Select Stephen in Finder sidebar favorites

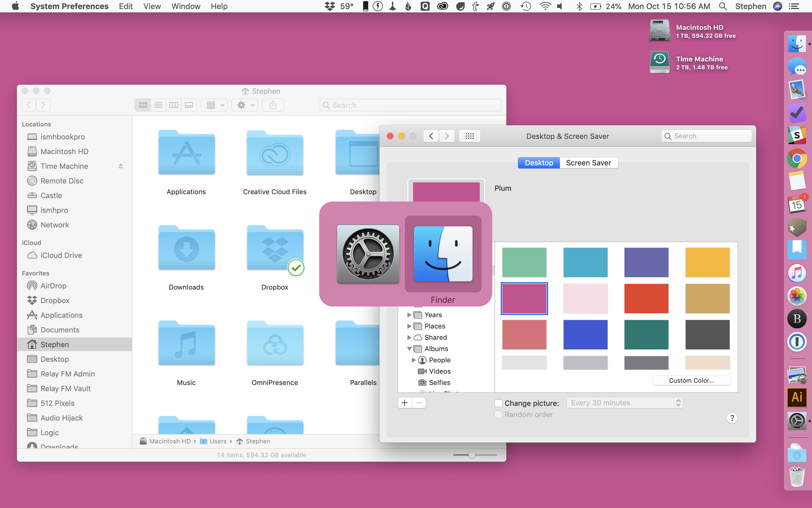pyautogui.click(x=74, y=344)
